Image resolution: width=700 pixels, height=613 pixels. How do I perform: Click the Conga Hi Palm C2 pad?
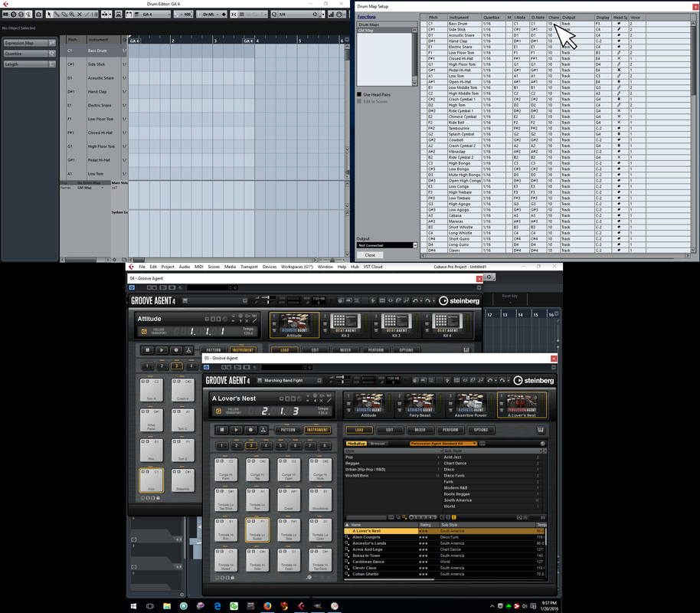pos(225,469)
